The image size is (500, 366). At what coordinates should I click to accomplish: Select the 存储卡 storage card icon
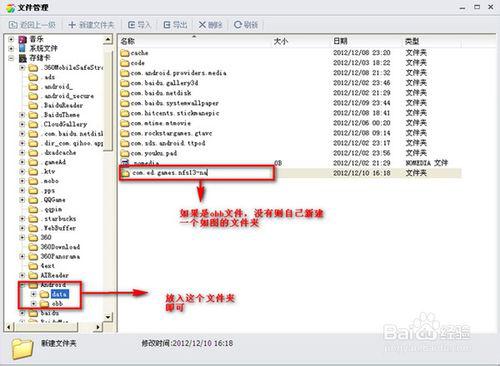[23, 58]
